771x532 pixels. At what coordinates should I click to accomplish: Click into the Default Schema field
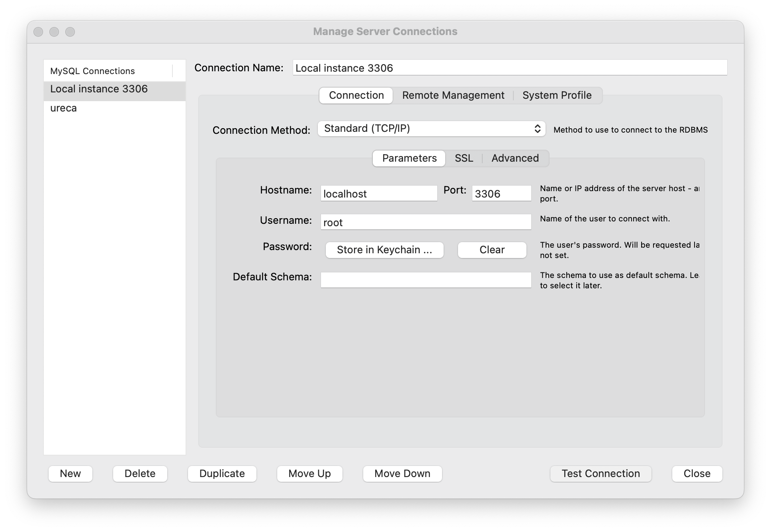coord(425,280)
